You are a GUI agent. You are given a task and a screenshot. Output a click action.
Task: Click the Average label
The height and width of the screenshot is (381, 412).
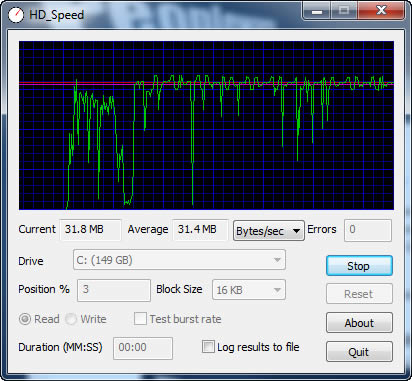coord(148,230)
